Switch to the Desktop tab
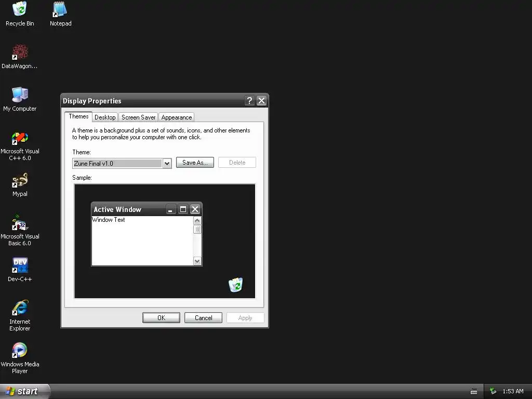 (x=105, y=117)
